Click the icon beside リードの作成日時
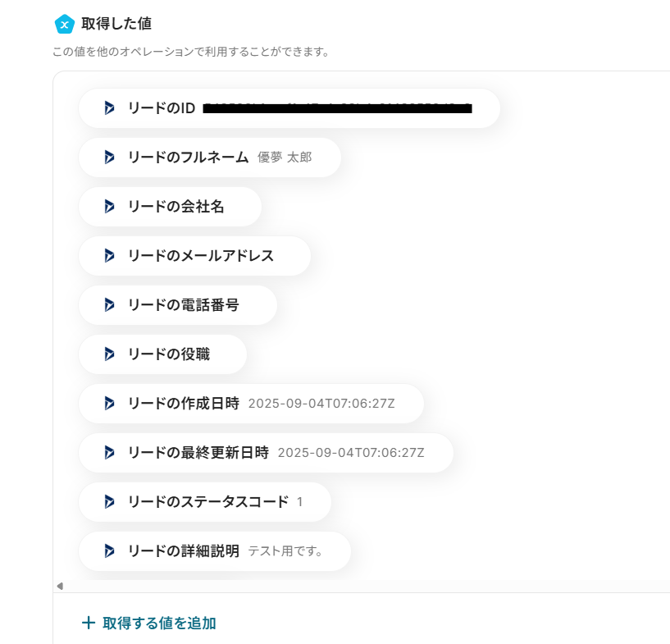The width and height of the screenshot is (670, 644). [x=109, y=404]
